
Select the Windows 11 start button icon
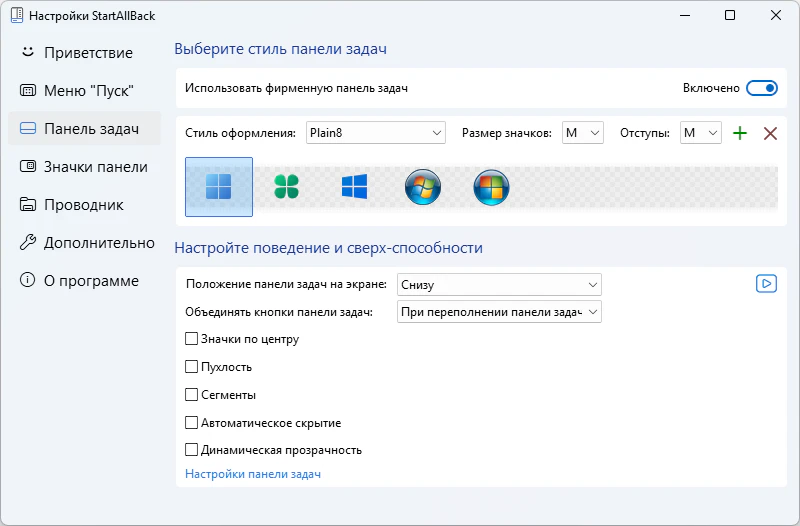pos(218,187)
